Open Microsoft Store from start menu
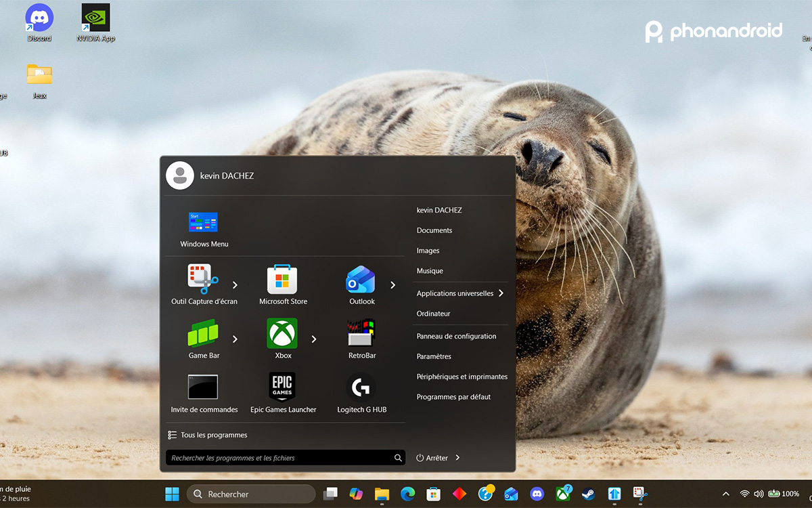Image resolution: width=812 pixels, height=508 pixels. point(283,284)
